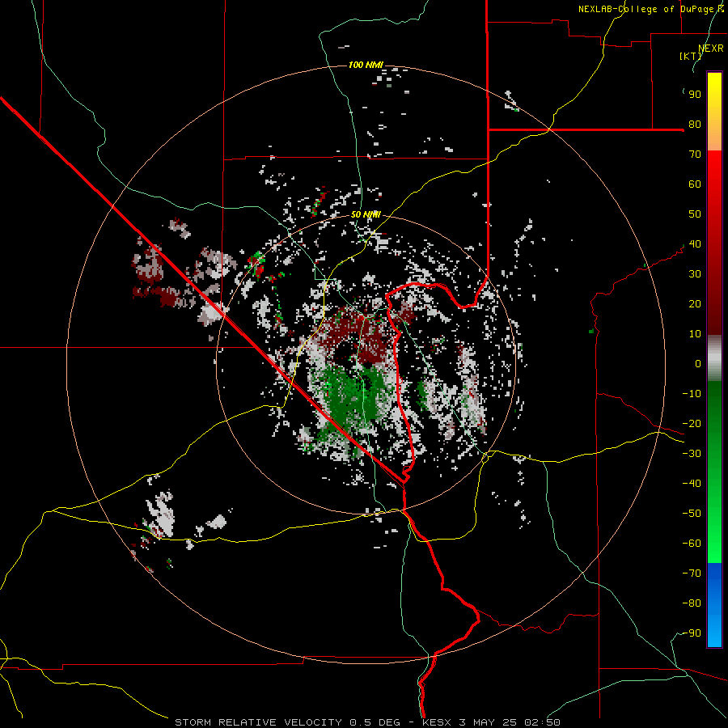Click the "-80" value on the velocity scale
Screen dimensions: 728x728
click(692, 603)
